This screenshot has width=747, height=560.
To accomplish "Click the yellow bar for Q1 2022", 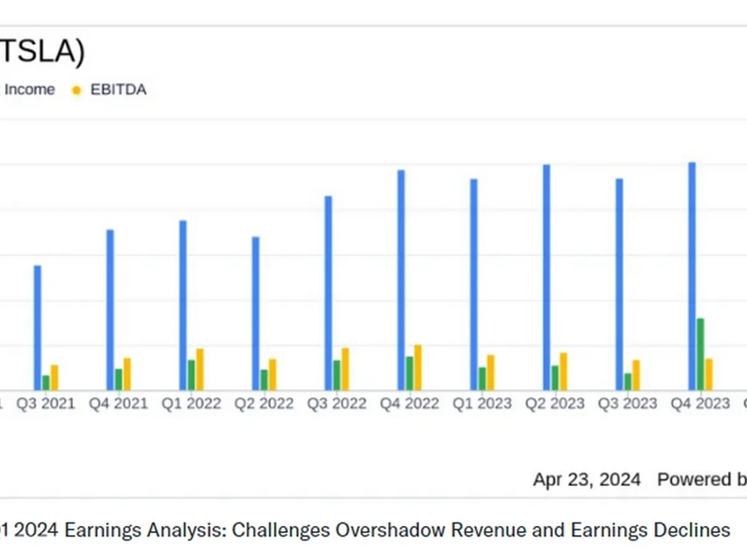I will (x=200, y=369).
